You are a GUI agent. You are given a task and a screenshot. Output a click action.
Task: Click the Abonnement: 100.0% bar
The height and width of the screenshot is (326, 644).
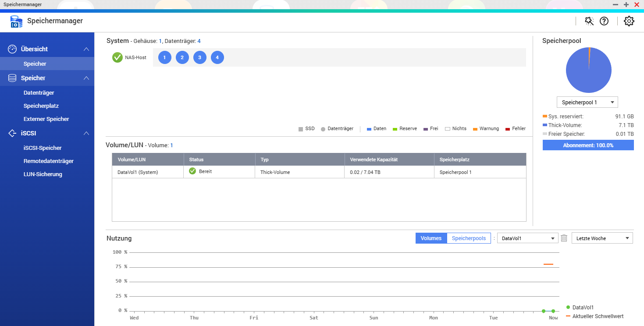point(588,145)
